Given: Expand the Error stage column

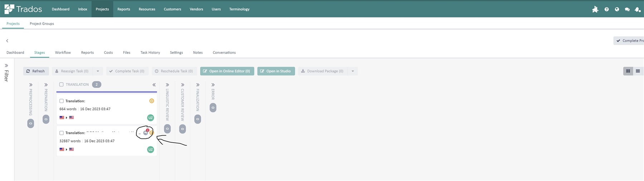Looking at the screenshot, I should (213, 85).
